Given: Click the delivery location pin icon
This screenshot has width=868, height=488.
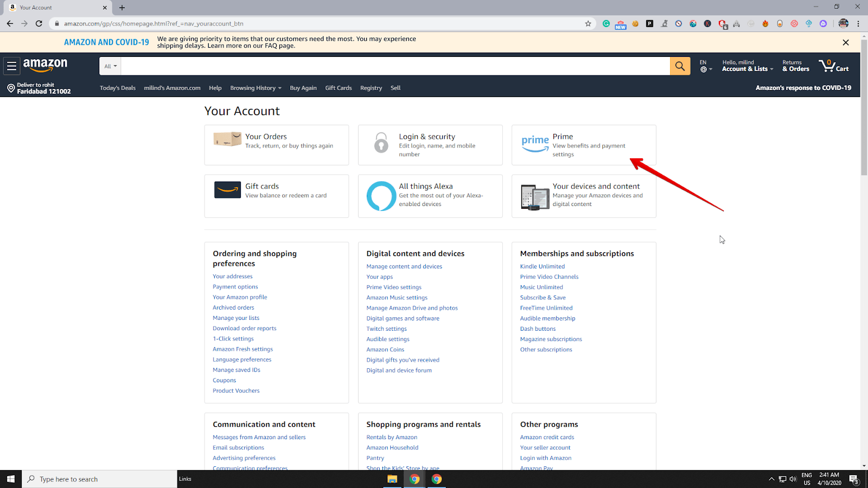Looking at the screenshot, I should pos(11,88).
